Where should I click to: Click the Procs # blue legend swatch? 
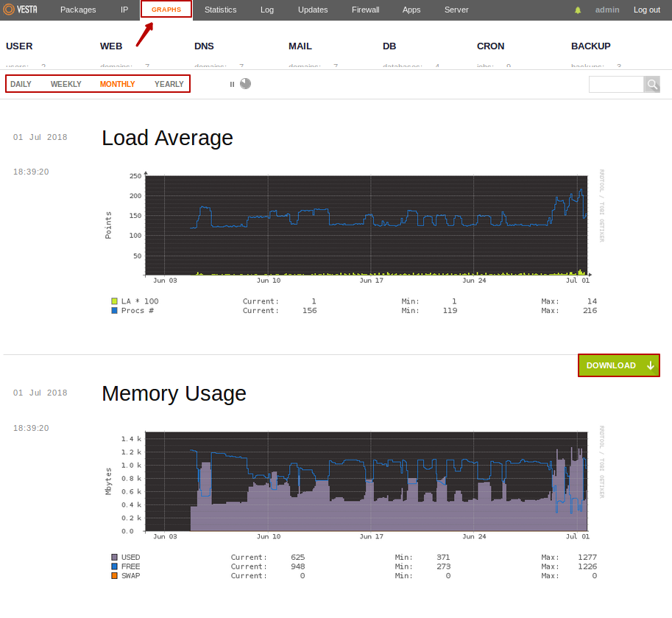click(114, 311)
